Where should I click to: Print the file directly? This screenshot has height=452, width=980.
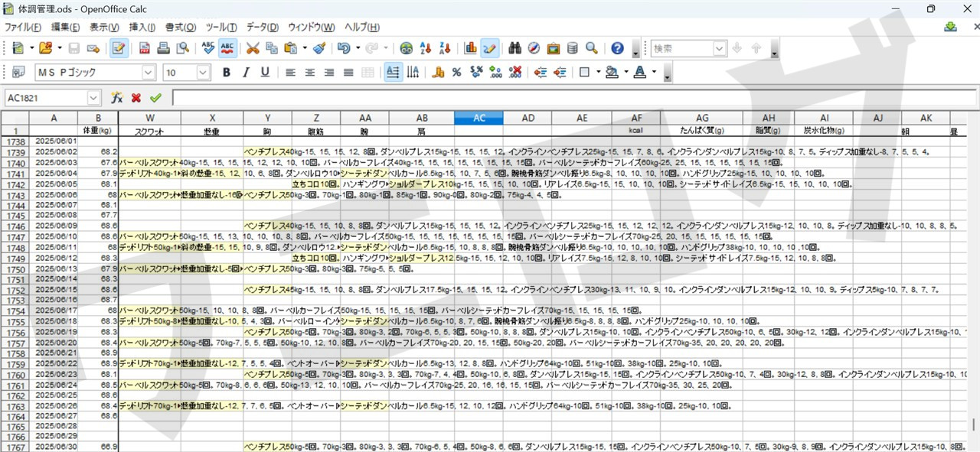163,48
